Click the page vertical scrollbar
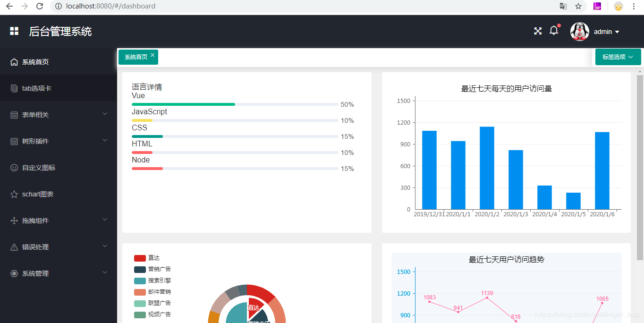644x323 pixels. (640, 168)
